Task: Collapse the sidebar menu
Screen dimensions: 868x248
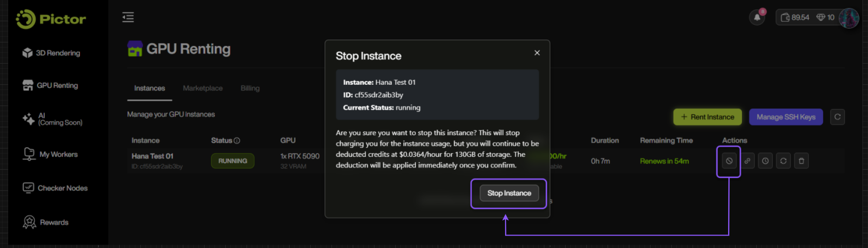Action: 128,18
